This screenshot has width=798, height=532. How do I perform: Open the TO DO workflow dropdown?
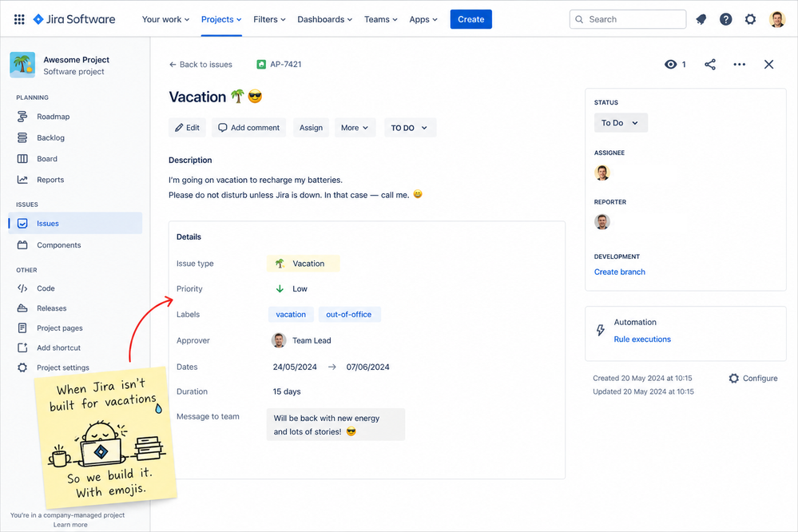pyautogui.click(x=410, y=128)
